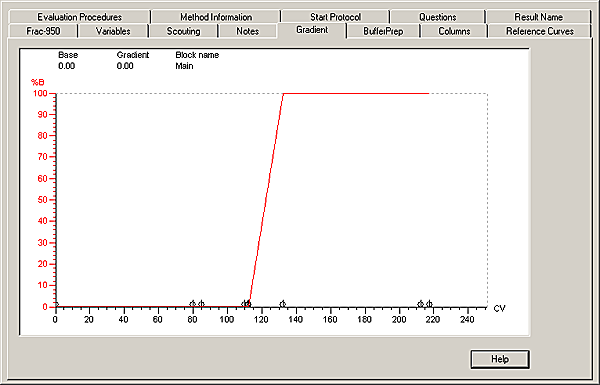Select the Questions tab
The height and width of the screenshot is (385, 600).
click(x=437, y=17)
